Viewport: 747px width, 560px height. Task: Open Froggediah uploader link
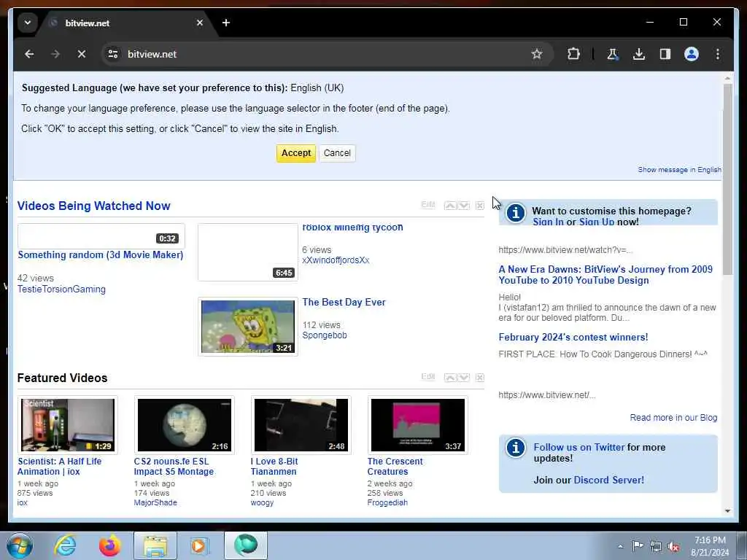387,502
